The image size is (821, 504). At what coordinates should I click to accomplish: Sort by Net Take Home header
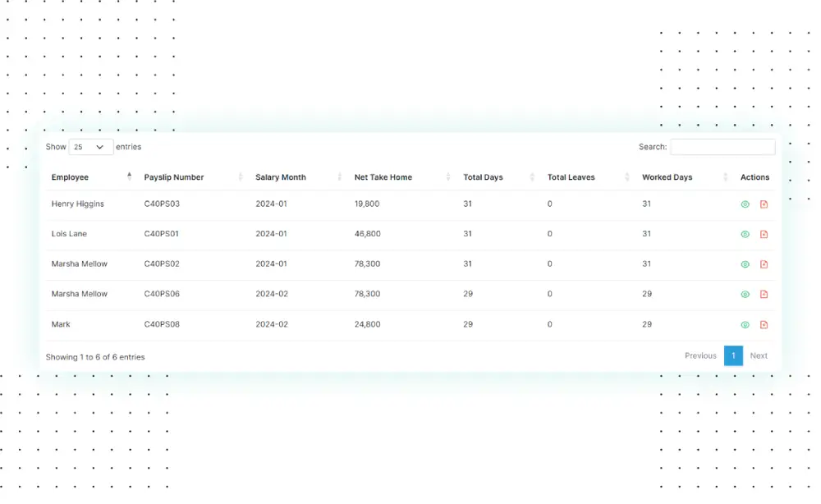click(x=383, y=177)
